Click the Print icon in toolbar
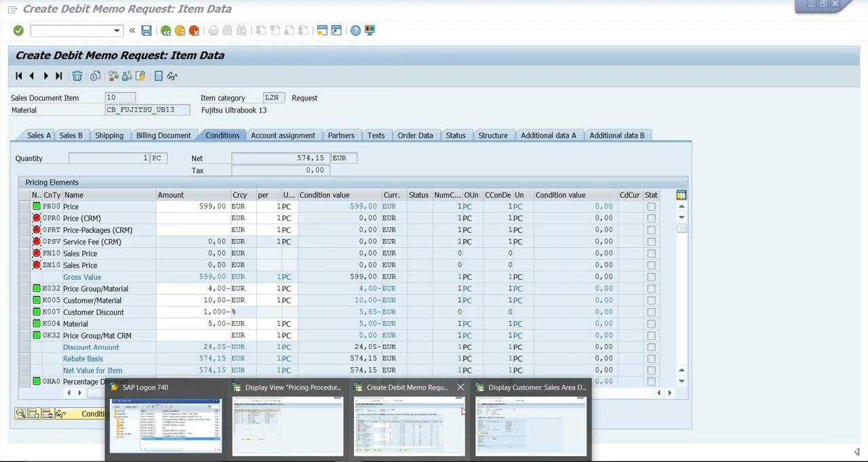 tap(213, 30)
